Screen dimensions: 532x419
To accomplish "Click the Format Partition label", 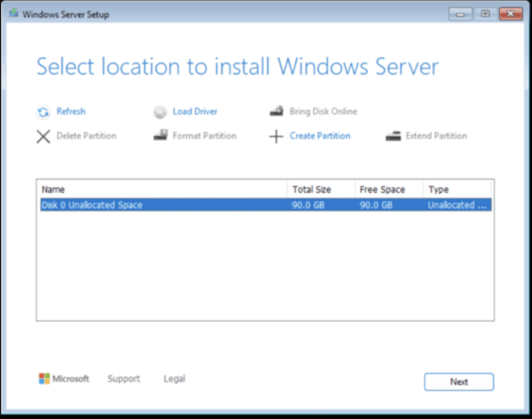I will pyautogui.click(x=205, y=136).
